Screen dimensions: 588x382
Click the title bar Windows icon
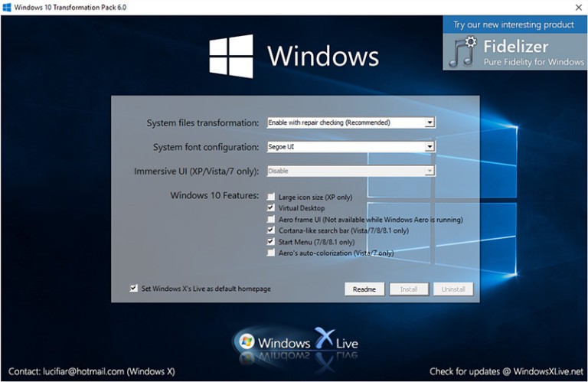click(x=7, y=7)
